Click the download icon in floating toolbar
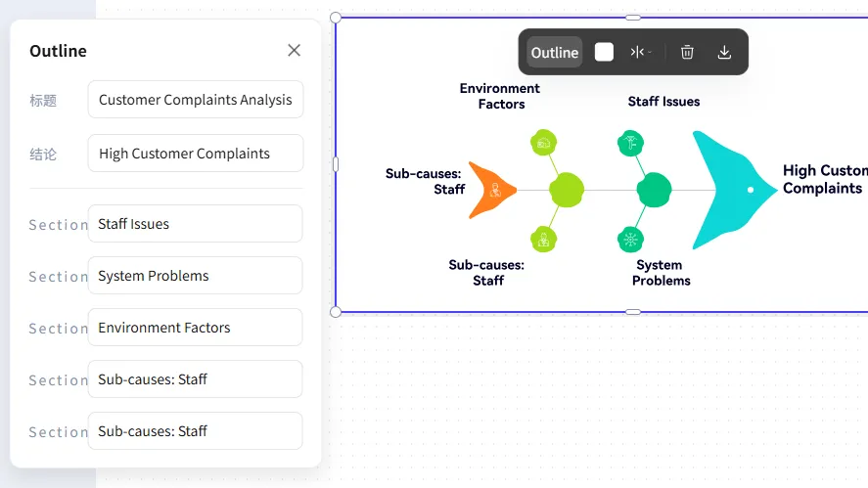This screenshot has width=868, height=488. [724, 52]
